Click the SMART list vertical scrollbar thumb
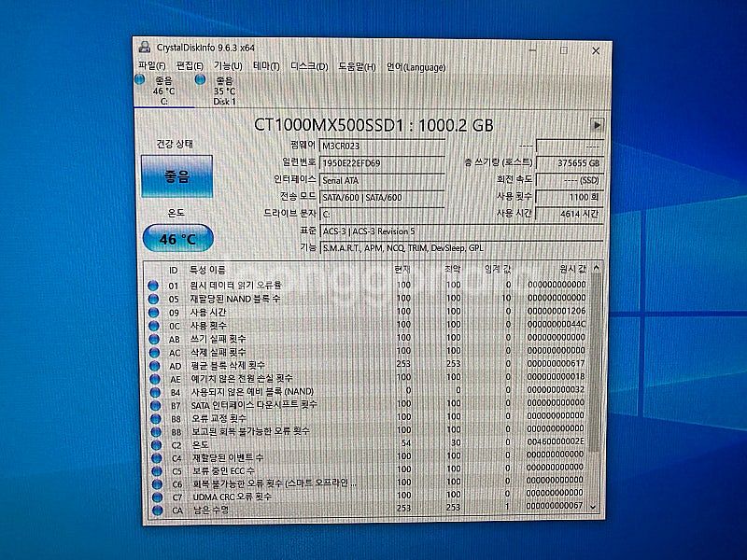This screenshot has width=747, height=560. pyautogui.click(x=595, y=364)
